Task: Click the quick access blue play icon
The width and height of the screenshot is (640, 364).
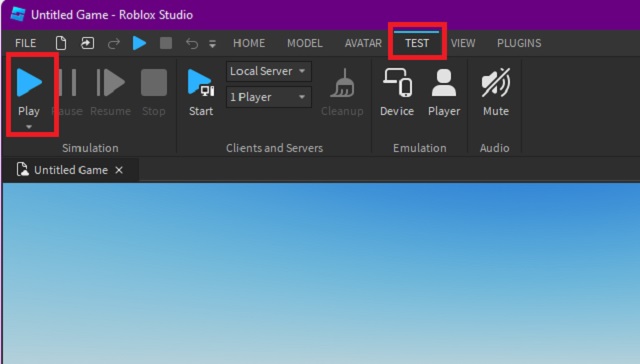Action: click(139, 43)
